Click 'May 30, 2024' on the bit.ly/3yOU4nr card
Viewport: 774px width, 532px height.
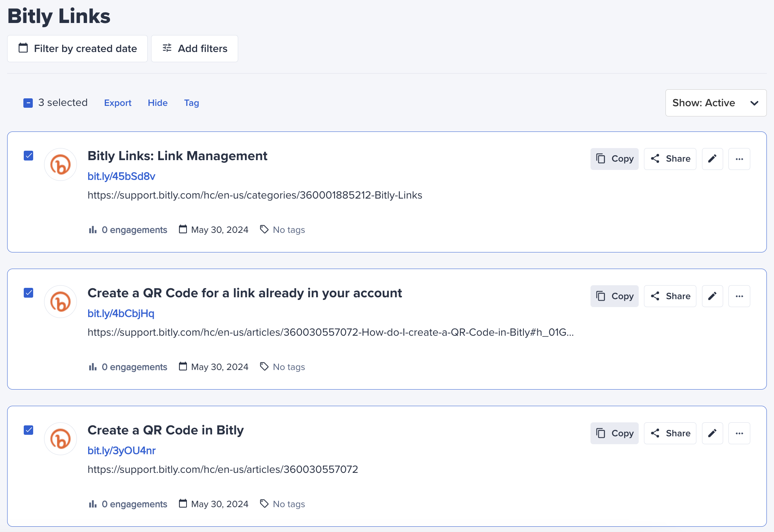coord(220,504)
